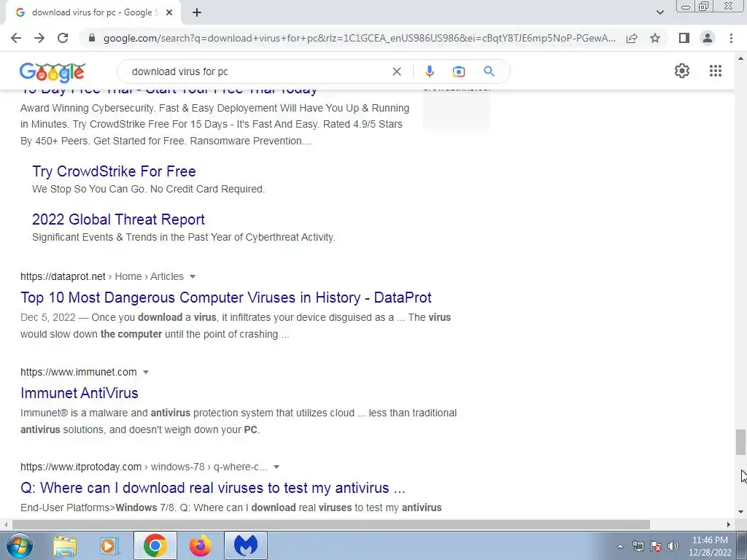Open Windows Explorer from the taskbar
Screen dimensions: 747x560
pyautogui.click(x=65, y=545)
